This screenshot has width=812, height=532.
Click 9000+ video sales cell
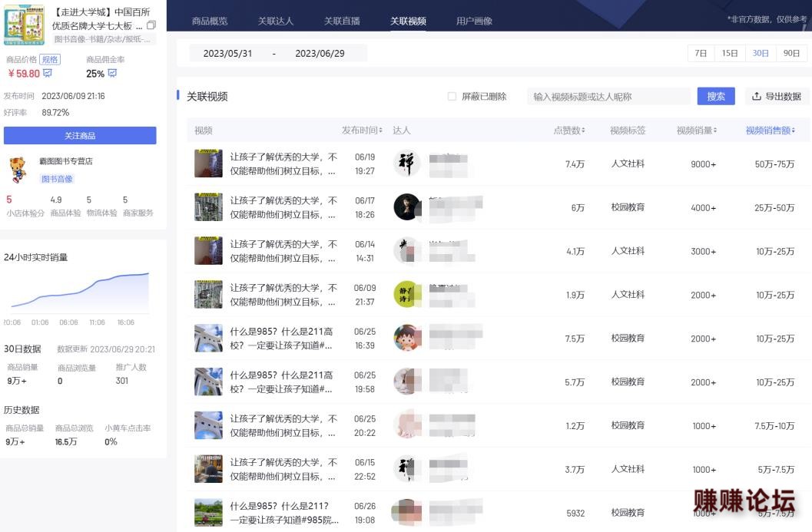pos(703,164)
